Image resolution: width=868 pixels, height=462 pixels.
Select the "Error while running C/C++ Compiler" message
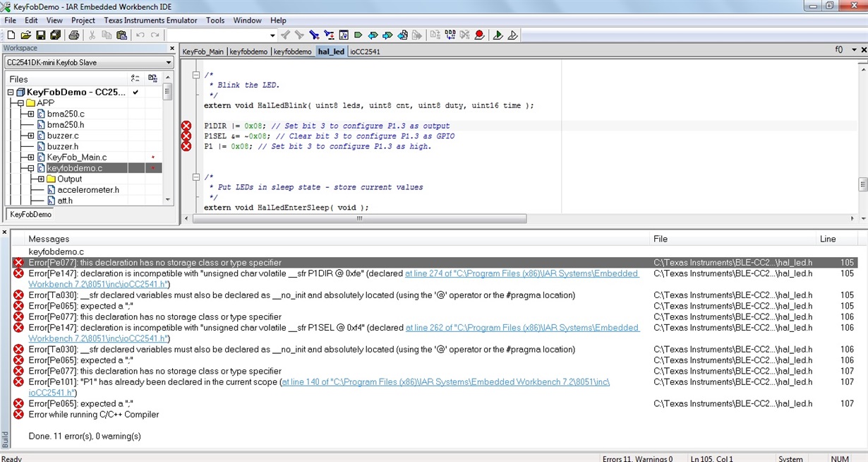(94, 415)
